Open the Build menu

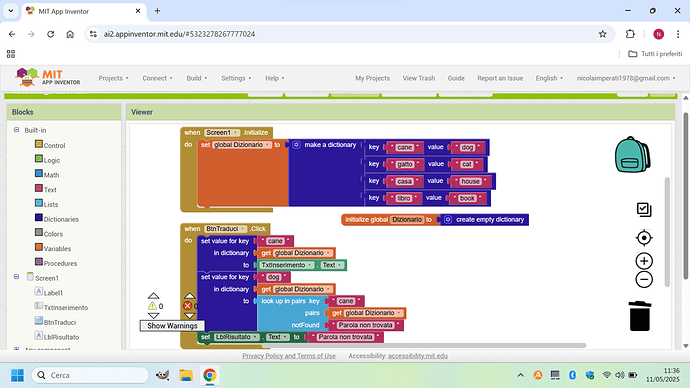point(197,78)
